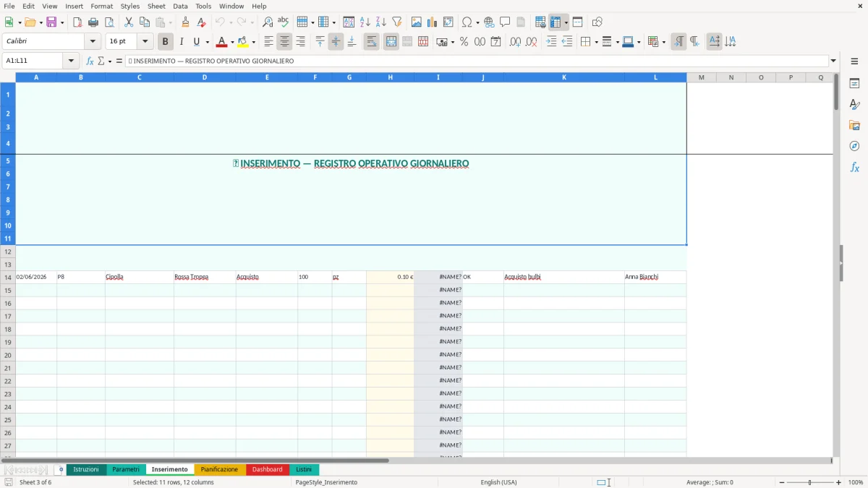868x488 pixels.
Task: Click the Sidebar Settings button
Action: (854, 61)
